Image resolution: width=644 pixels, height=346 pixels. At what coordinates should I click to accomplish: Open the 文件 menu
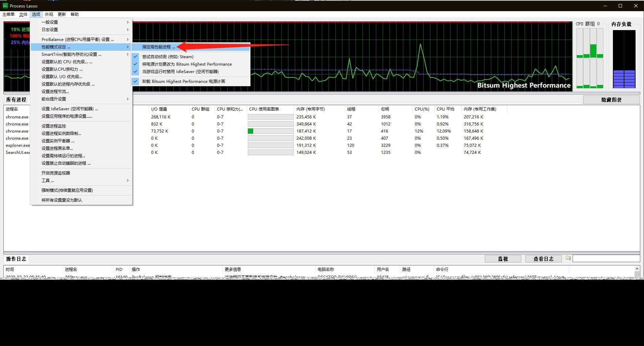click(23, 14)
